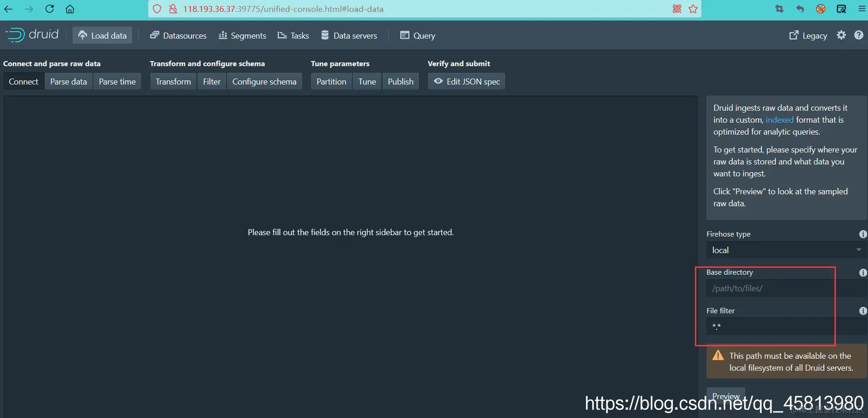
Task: Open the Druid help question icon
Action: pos(859,35)
